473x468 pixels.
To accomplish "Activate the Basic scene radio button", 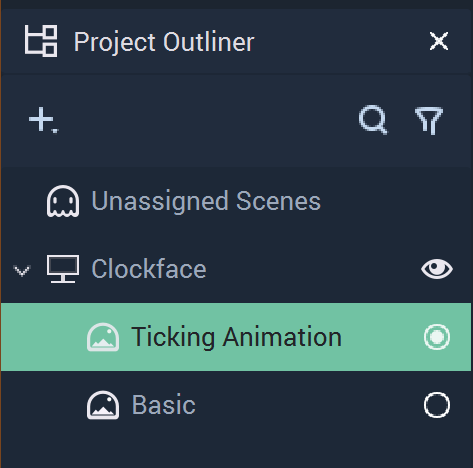I will pyautogui.click(x=437, y=405).
